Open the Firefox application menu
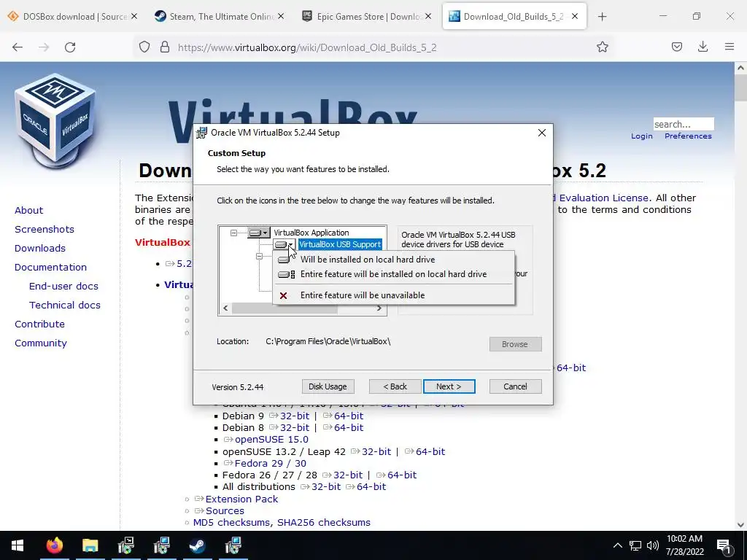Screen dimensions: 747x560 [x=729, y=47]
